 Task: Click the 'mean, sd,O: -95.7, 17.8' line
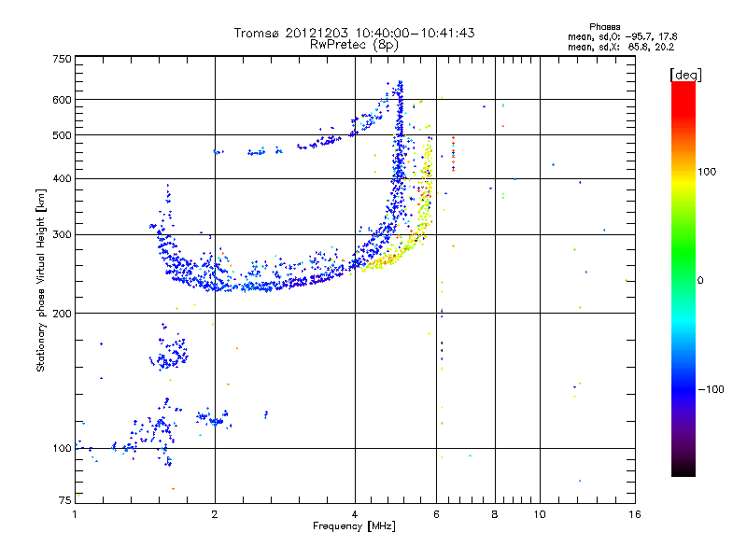(x=622, y=36)
